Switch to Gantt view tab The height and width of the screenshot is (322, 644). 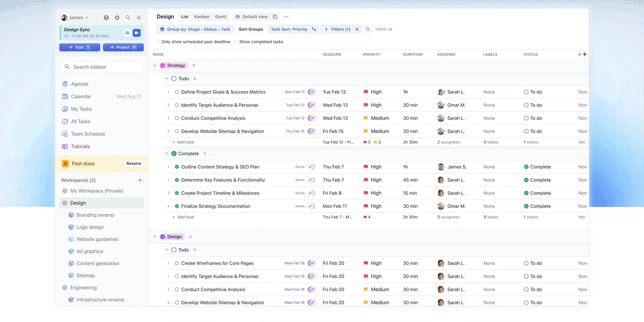pyautogui.click(x=221, y=17)
